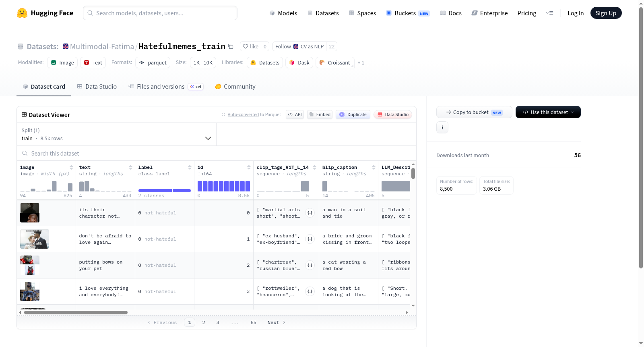Viewport: 644px width, 347px height.
Task: Open Auto-converted to Parquet link
Action: [x=254, y=114]
